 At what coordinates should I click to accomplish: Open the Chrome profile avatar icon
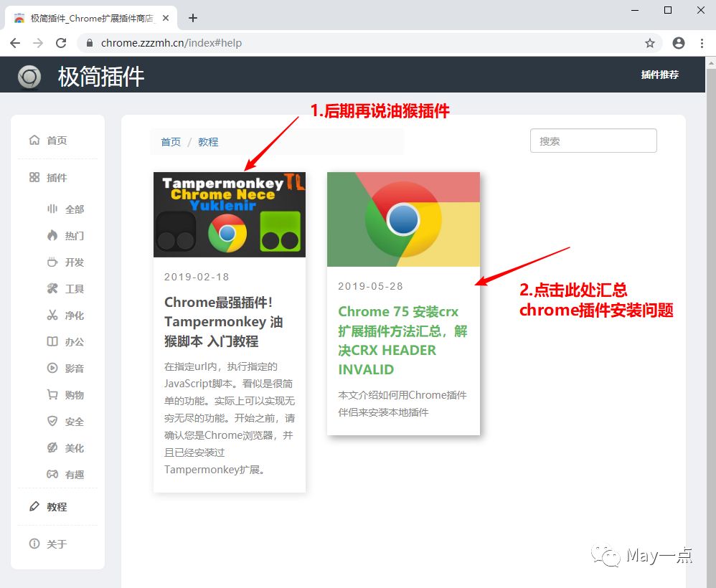pyautogui.click(x=679, y=43)
